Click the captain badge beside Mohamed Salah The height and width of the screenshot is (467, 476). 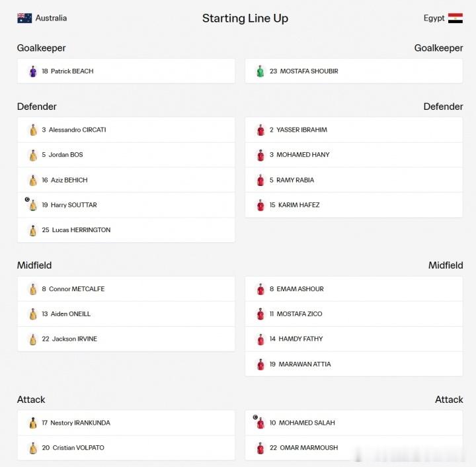click(x=255, y=417)
